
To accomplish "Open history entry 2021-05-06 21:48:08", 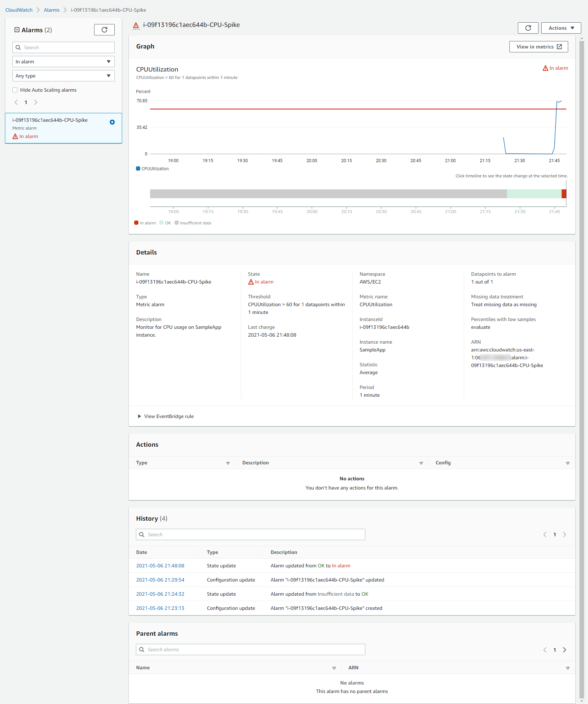I will (160, 566).
